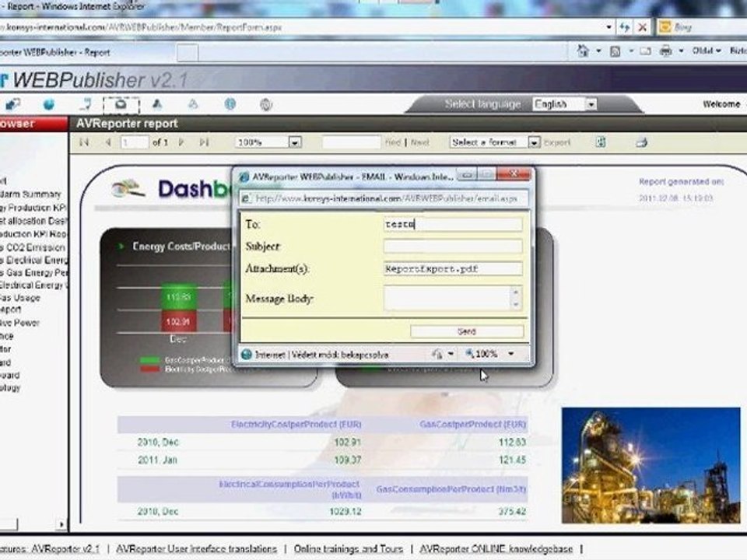
Task: Click the current page number field
Action: tap(135, 142)
